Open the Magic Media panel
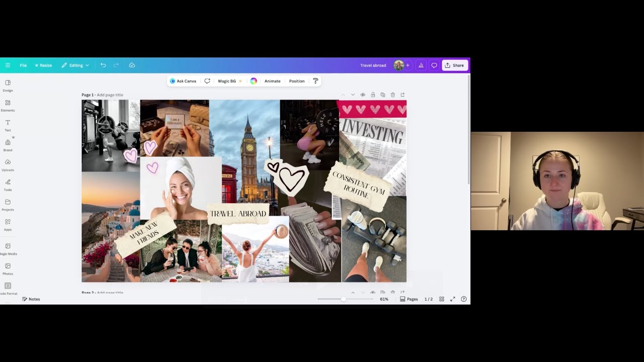The height and width of the screenshot is (362, 644). tap(8, 249)
